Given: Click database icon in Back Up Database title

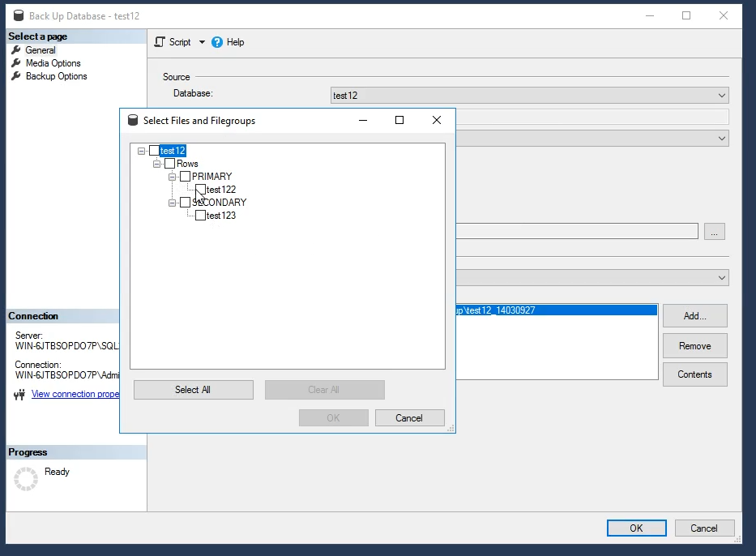Looking at the screenshot, I should pos(19,15).
